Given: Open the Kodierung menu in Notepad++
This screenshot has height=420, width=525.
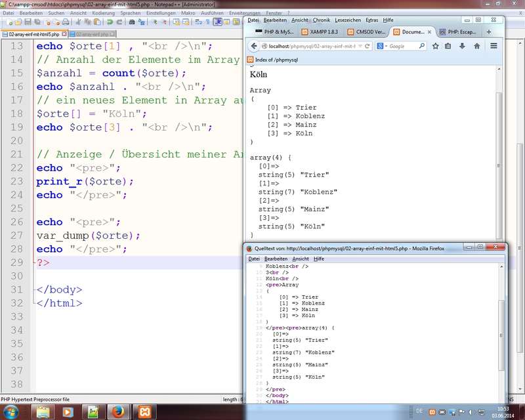Looking at the screenshot, I should [102, 12].
